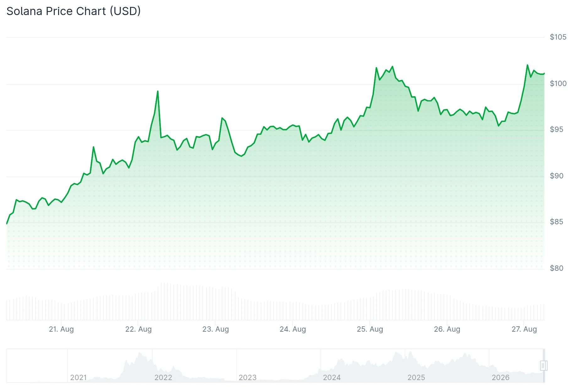
Task: Pick the 26. Aug axis tick label
Action: pos(447,329)
